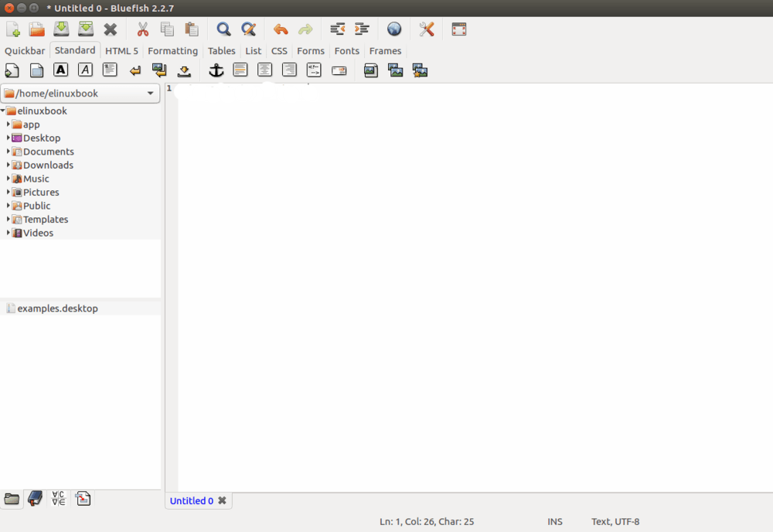
Task: Insert a non-breaking space icon
Action: click(184, 71)
